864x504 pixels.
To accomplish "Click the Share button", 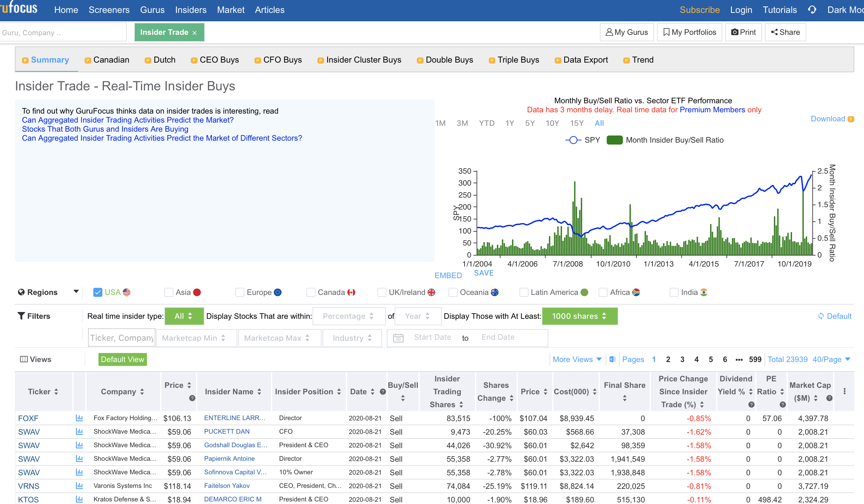I will (x=785, y=32).
